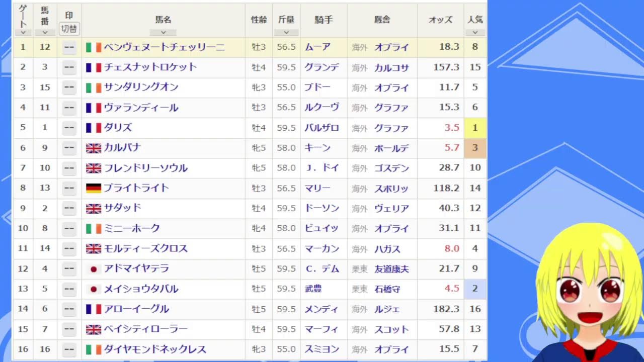Open mark selector for サンダリングオン row
This screenshot has height=362, width=644.
point(69,87)
